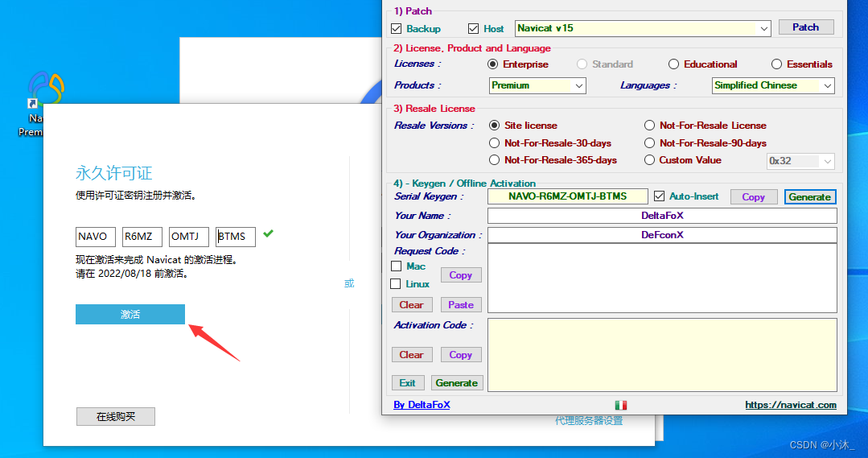
Task: Click the 永久许可证 heading text
Action: coord(114,173)
